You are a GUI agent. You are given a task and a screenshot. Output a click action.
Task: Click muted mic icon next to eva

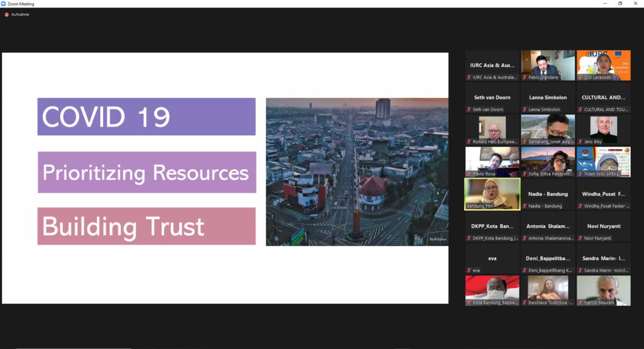click(x=469, y=270)
